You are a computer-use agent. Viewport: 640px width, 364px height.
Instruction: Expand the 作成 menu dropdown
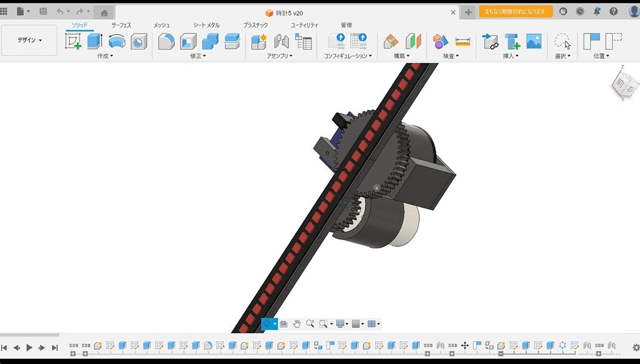pos(105,56)
